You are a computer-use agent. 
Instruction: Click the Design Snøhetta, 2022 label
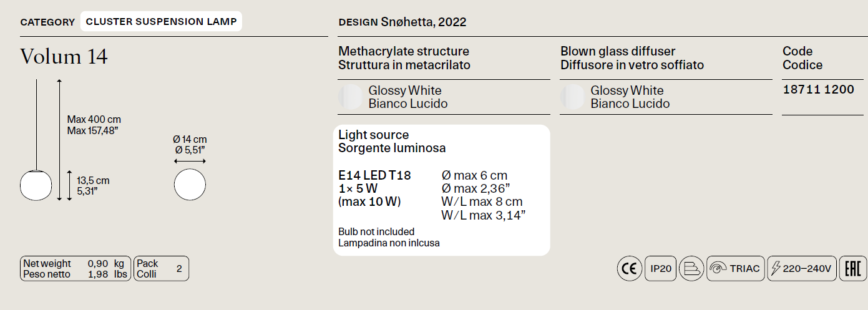[402, 22]
